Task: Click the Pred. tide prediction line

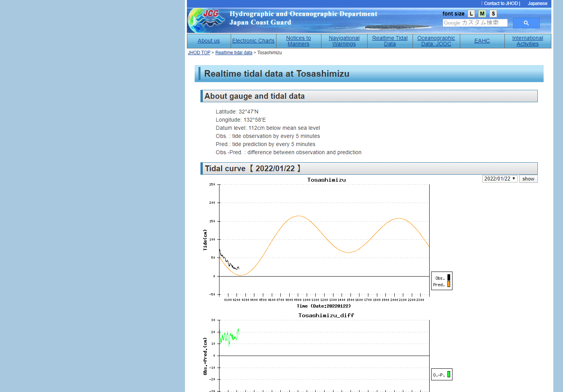Action: click(x=266, y=144)
